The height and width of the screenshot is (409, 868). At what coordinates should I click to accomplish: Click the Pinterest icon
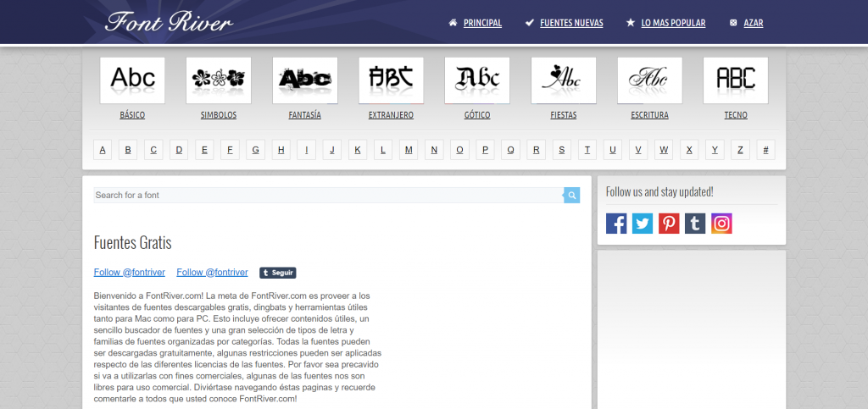pos(669,224)
